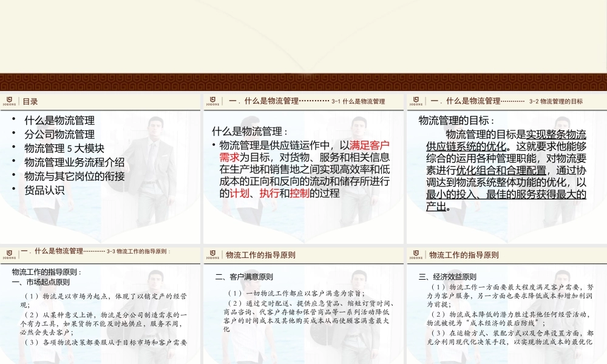Click the header label '3-1 什么是物流管理'
This screenshot has width=607, height=364.
[358, 102]
